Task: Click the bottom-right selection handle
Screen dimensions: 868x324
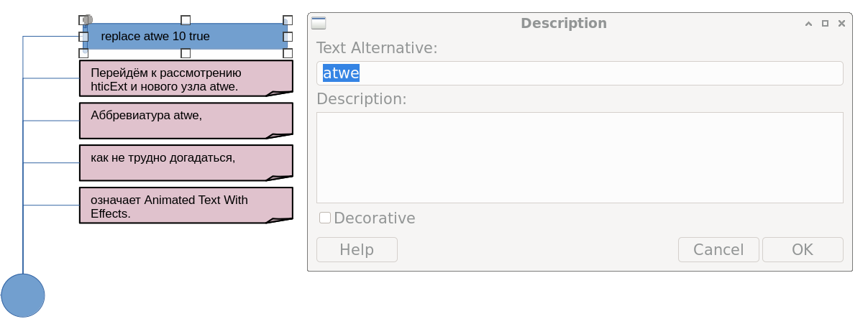Action: coord(288,53)
